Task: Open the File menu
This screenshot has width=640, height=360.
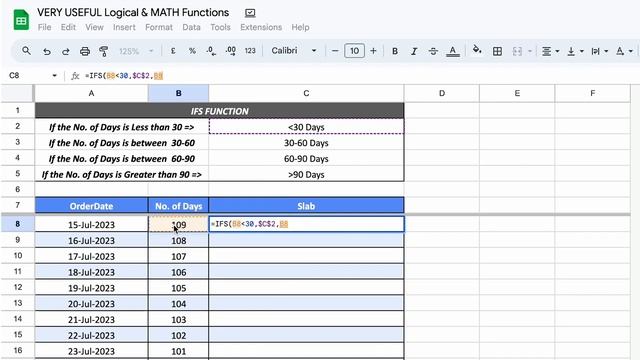Action: pyautogui.click(x=44, y=27)
